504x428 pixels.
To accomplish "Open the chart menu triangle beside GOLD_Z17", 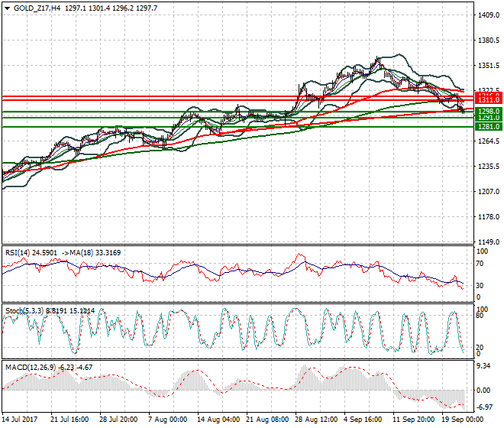I will coord(7,8).
